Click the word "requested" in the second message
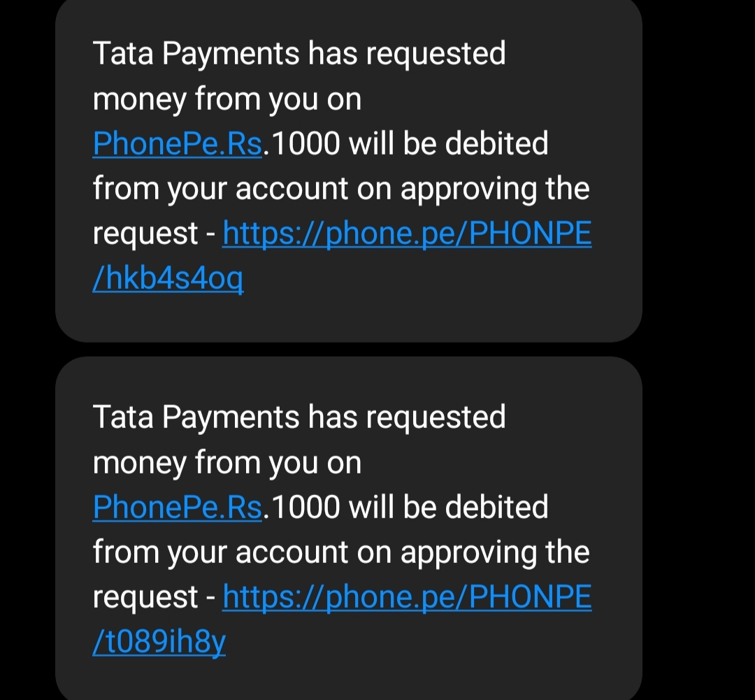The width and height of the screenshot is (755, 700). tap(435, 417)
